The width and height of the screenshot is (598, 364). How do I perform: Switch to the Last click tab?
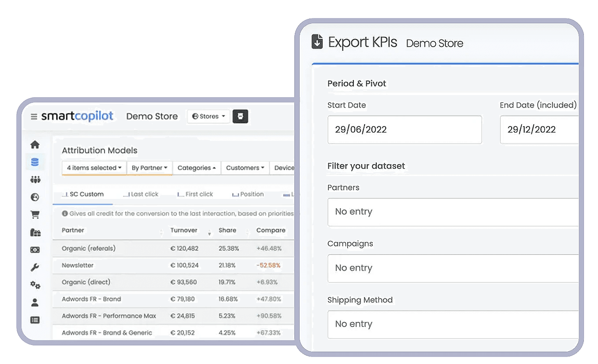[x=141, y=194]
